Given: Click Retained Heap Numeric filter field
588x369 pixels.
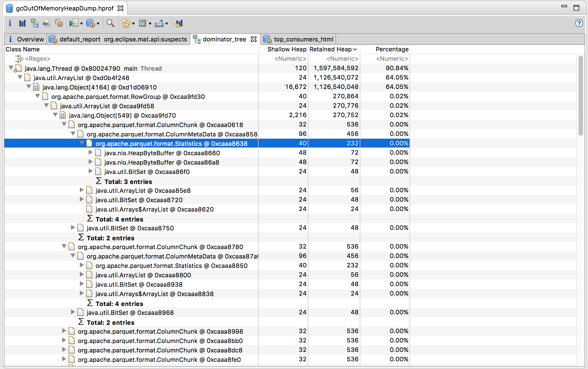Looking at the screenshot, I should click(334, 59).
